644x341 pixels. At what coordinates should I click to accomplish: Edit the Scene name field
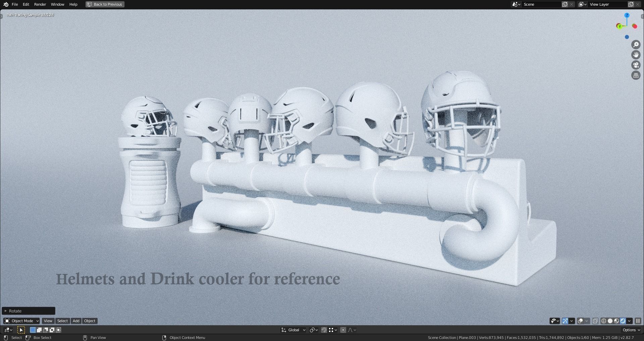coord(541,4)
